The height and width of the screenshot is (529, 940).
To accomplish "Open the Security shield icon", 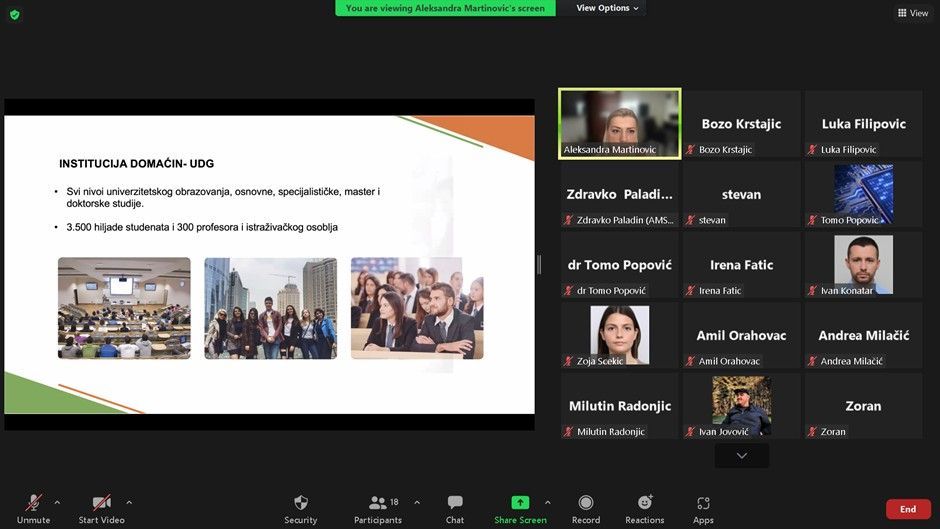I will [300, 503].
